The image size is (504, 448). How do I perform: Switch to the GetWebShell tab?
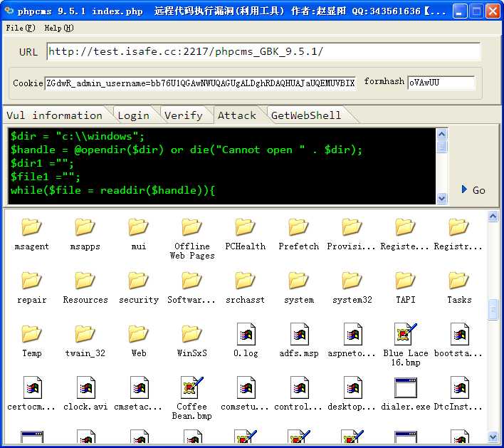[306, 115]
